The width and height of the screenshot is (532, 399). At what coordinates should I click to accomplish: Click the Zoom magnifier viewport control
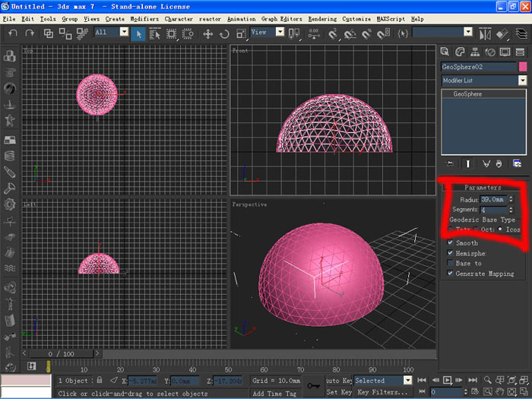487,380
